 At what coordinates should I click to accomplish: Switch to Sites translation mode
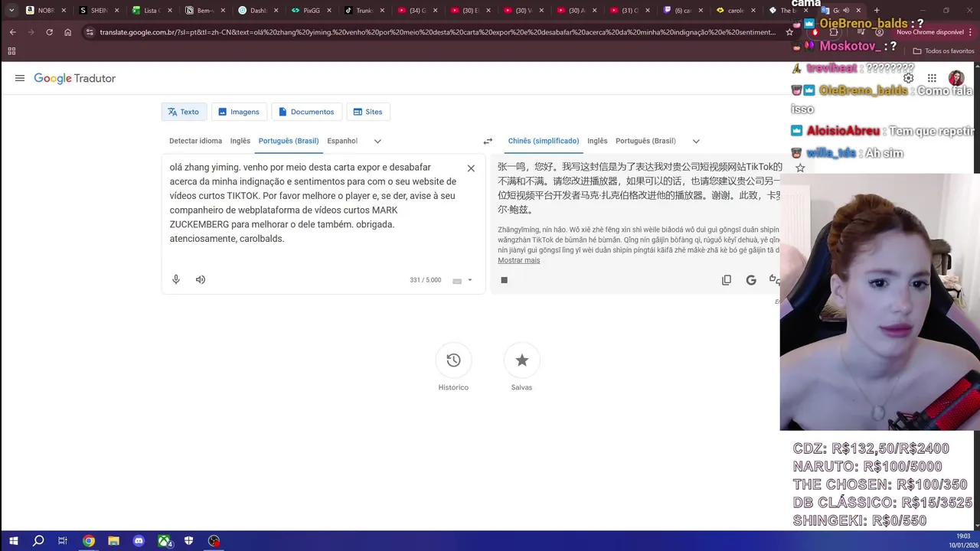[367, 112]
